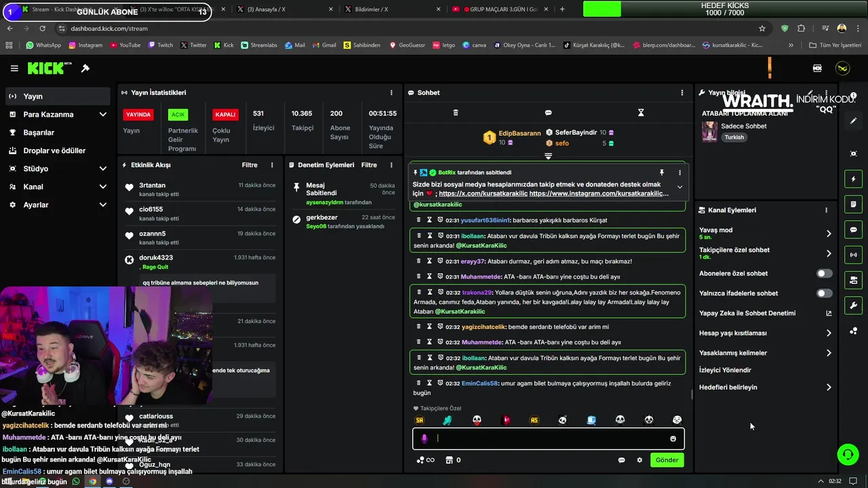This screenshot has height=488, width=868.
Task: Collapse the gifter leaderboard handle
Action: pyautogui.click(x=548, y=156)
